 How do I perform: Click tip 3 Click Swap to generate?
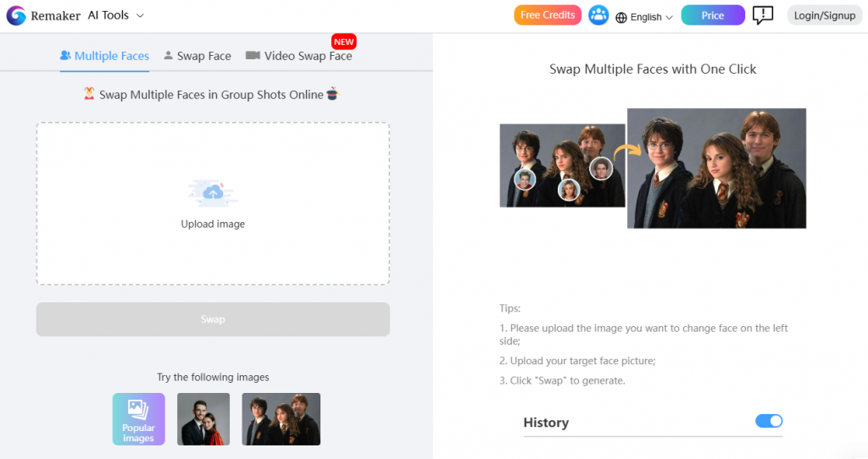pyautogui.click(x=563, y=380)
